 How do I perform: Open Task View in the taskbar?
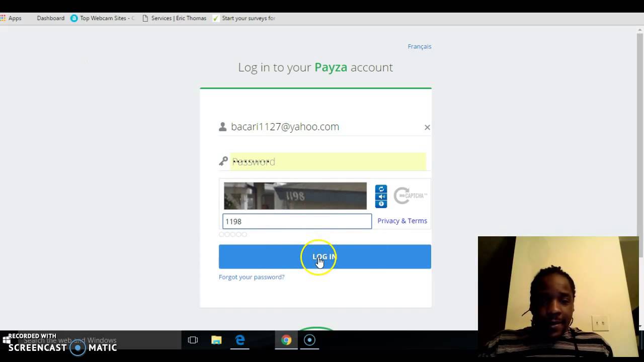point(193,340)
